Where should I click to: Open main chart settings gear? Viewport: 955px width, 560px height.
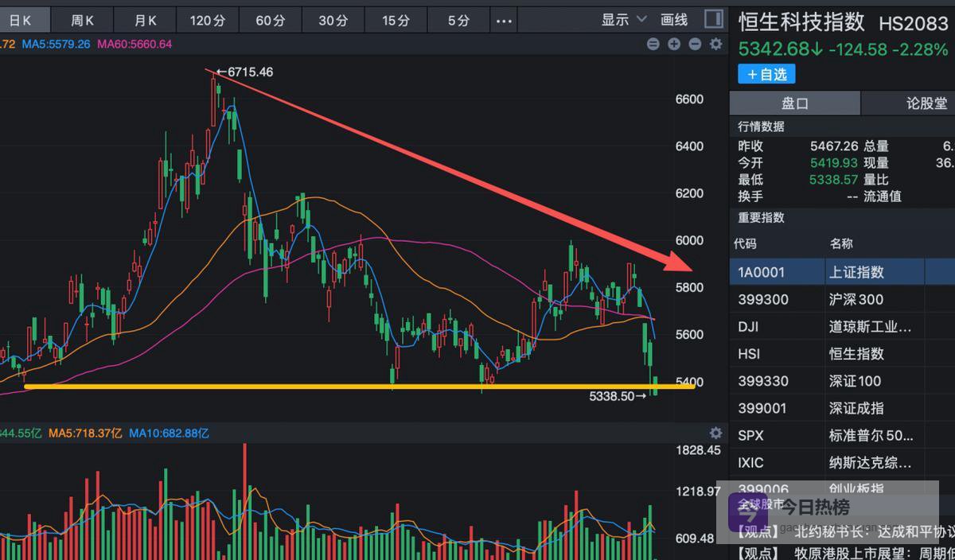coord(715,44)
